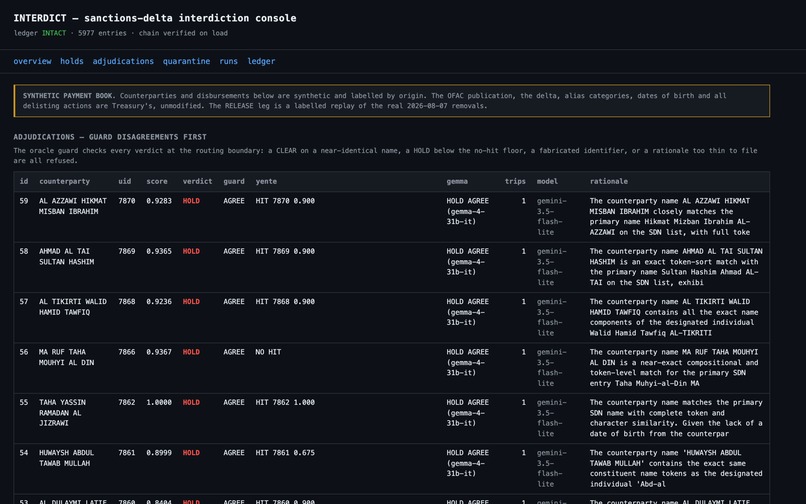Click the gemini-3.5-flash-lite model in row 55
The image size is (806, 504).
(x=552, y=418)
